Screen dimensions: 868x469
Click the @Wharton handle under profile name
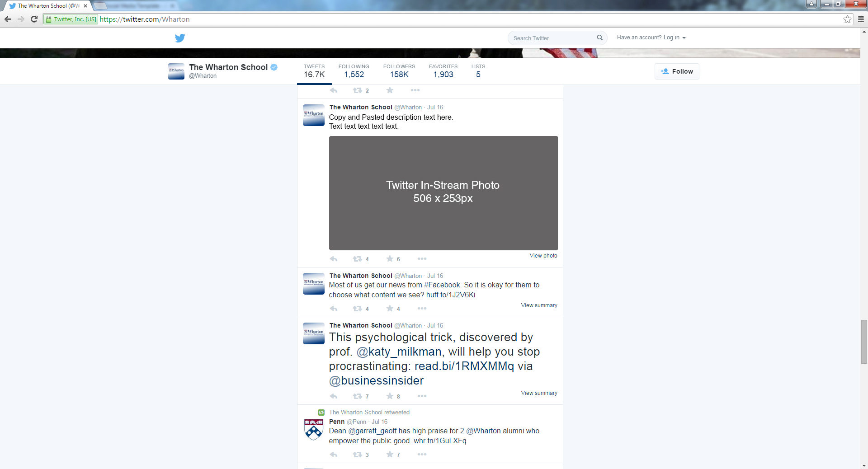pos(203,76)
